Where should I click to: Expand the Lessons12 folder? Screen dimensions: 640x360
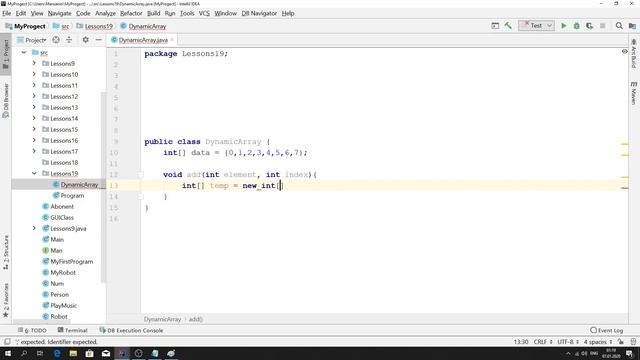(34, 96)
